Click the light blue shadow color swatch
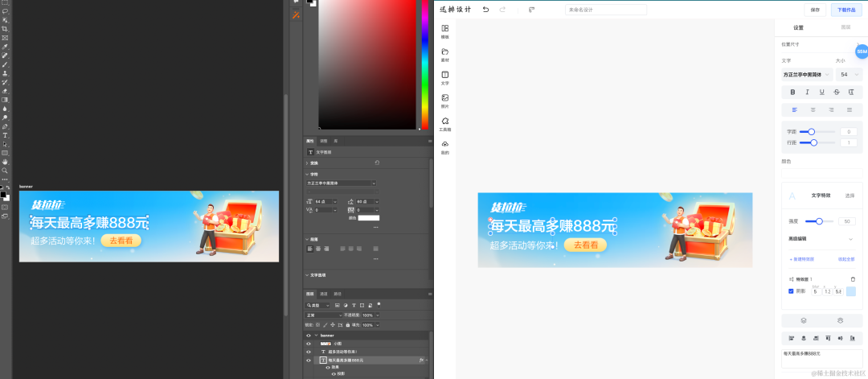Screen dimensions: 868x379 tap(851, 291)
